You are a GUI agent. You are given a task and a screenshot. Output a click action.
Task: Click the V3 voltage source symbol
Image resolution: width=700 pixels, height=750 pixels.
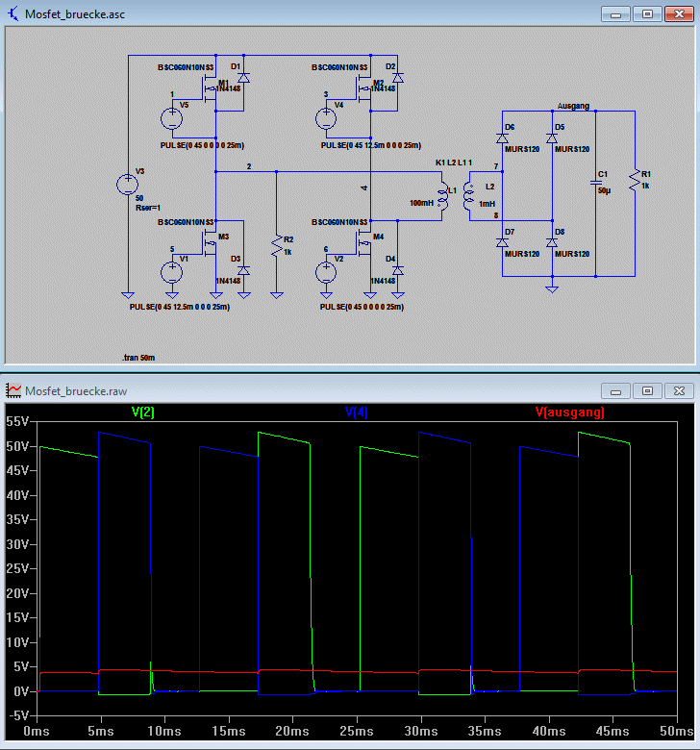128,185
